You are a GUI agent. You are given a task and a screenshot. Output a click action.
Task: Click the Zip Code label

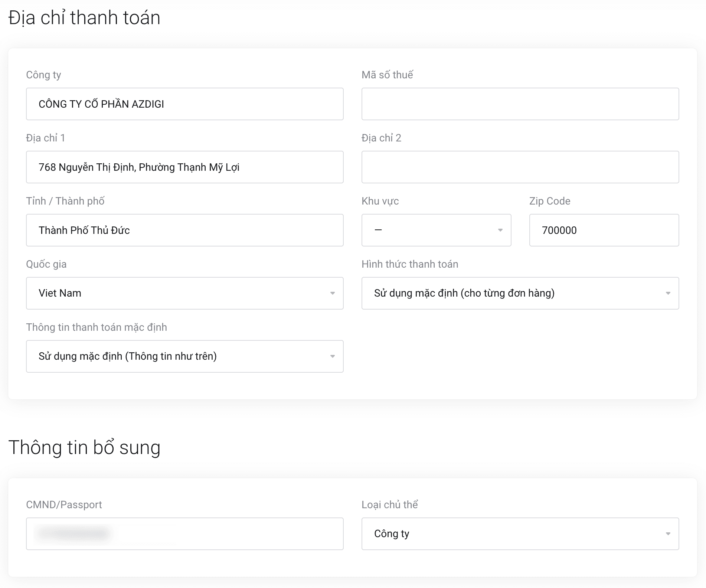point(550,201)
